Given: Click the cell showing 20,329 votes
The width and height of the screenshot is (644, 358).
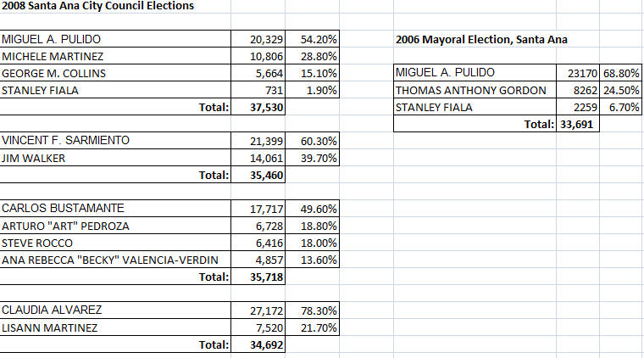Looking at the screenshot, I should point(258,39).
